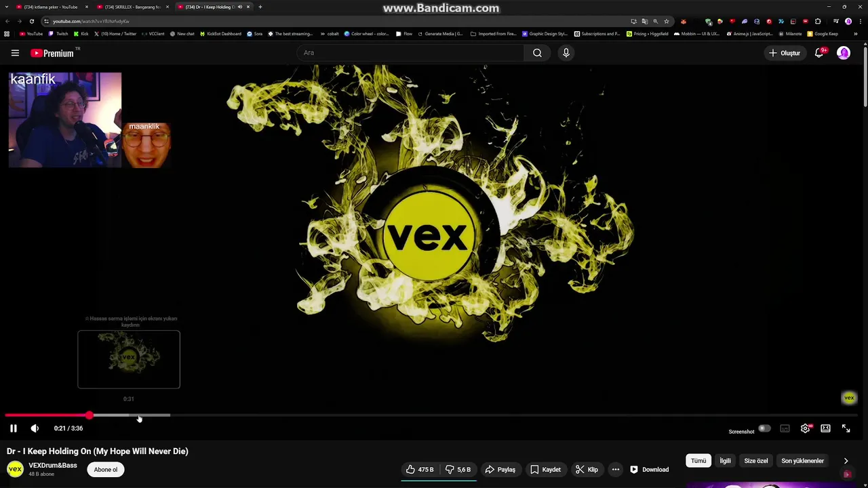The height and width of the screenshot is (488, 868).
Task: Show more filter chips with right arrow
Action: click(x=846, y=461)
